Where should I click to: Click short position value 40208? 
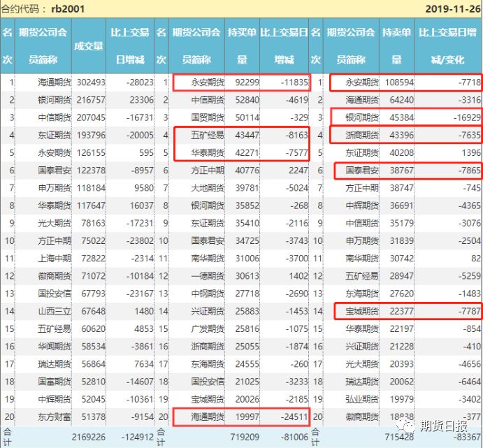tap(402, 152)
